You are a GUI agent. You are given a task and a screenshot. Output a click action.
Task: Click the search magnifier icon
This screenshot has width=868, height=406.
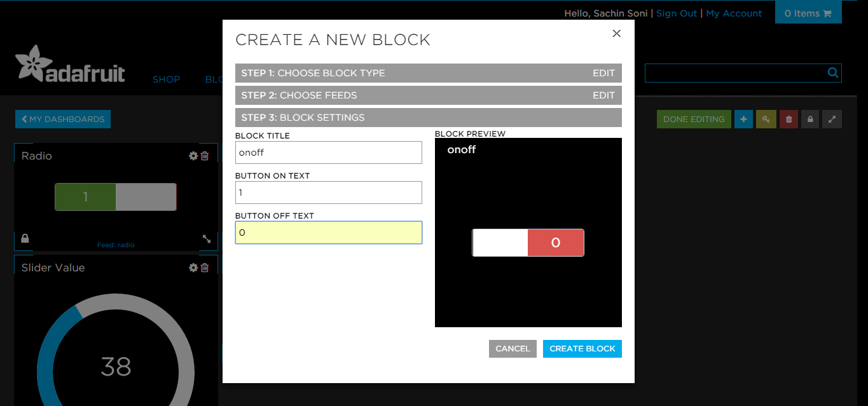point(832,73)
